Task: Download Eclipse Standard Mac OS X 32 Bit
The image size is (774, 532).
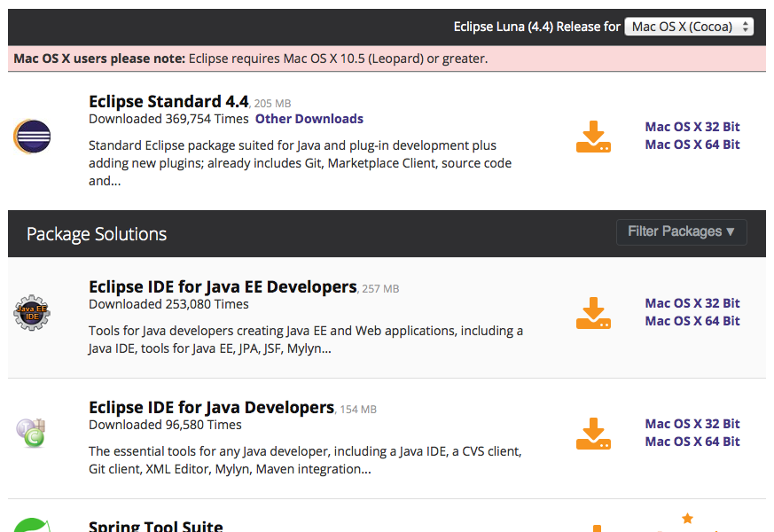Action: [x=692, y=127]
